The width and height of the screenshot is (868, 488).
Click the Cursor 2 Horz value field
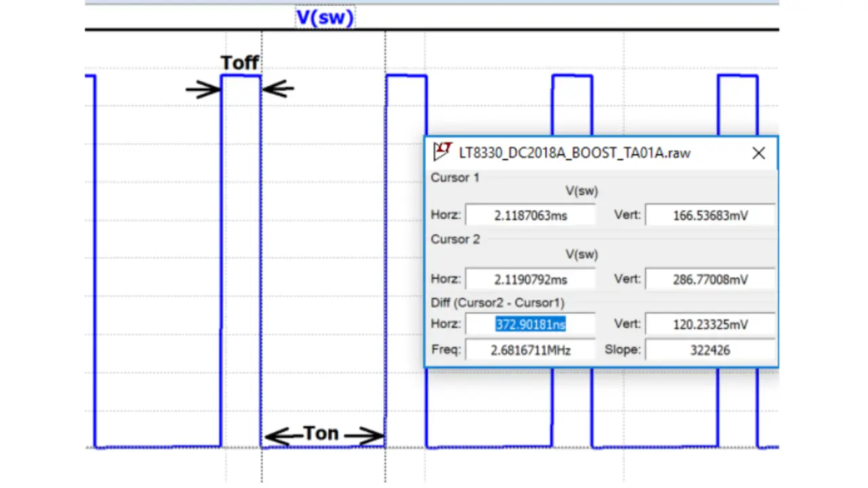pyautogui.click(x=530, y=279)
